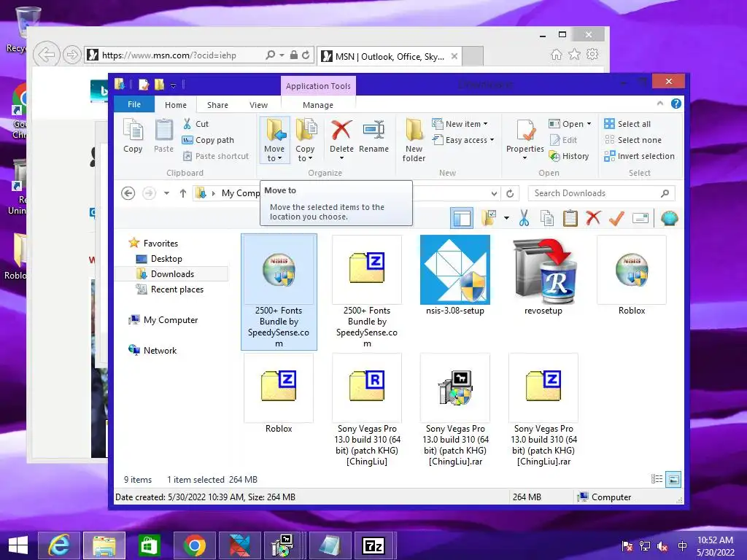
Task: Click the Properties icon in ribbon
Action: pos(525,131)
